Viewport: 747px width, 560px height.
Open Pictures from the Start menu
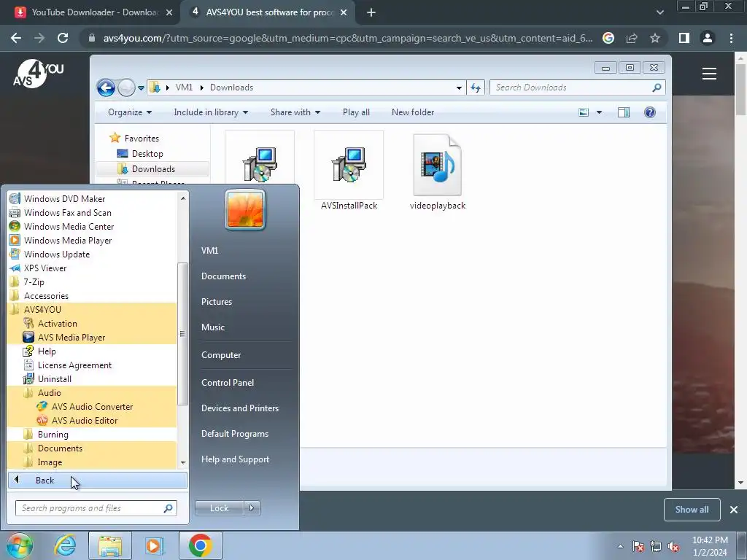click(216, 301)
